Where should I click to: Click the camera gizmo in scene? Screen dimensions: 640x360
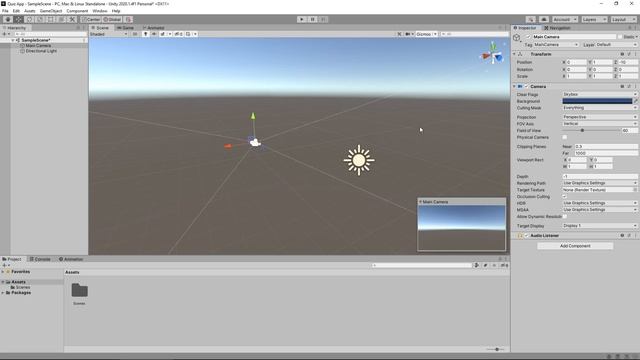pos(255,142)
